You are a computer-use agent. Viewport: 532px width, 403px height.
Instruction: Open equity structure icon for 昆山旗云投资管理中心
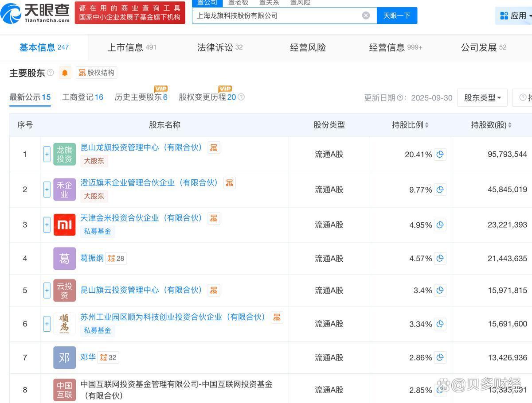pos(214,291)
